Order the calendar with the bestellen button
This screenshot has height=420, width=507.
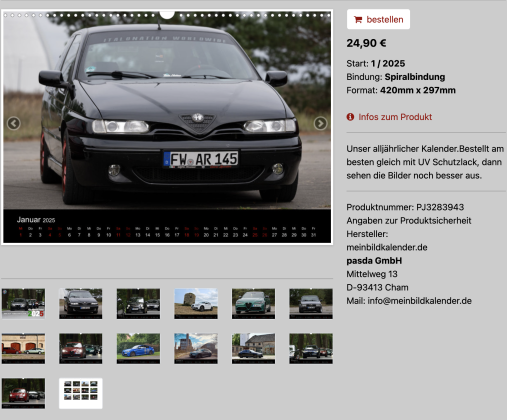(378, 19)
